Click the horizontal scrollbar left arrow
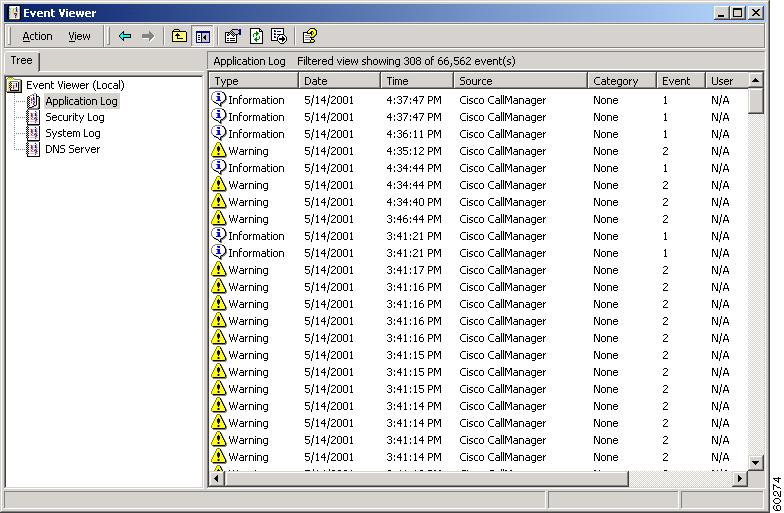 (x=216, y=478)
